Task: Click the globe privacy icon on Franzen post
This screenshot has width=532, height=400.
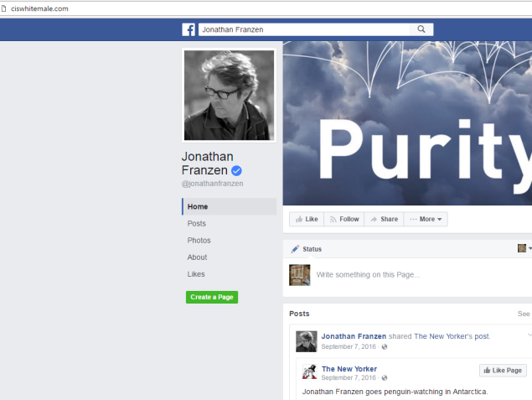Action: tap(385, 346)
